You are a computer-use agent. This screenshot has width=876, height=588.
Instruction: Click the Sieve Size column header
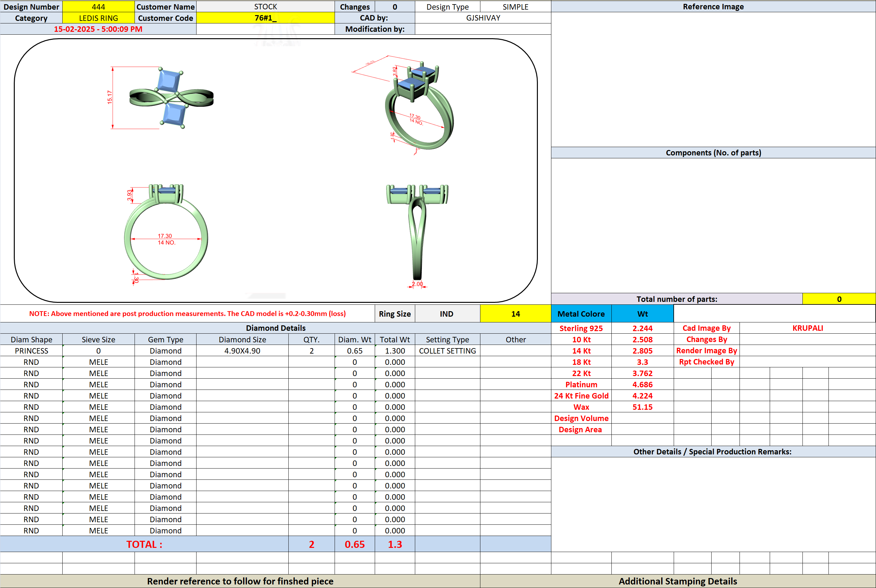pyautogui.click(x=98, y=339)
